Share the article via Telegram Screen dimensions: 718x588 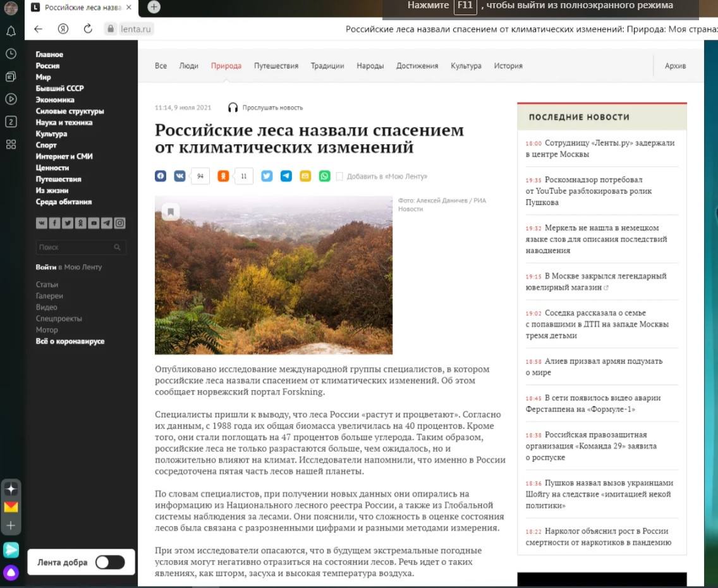click(286, 176)
